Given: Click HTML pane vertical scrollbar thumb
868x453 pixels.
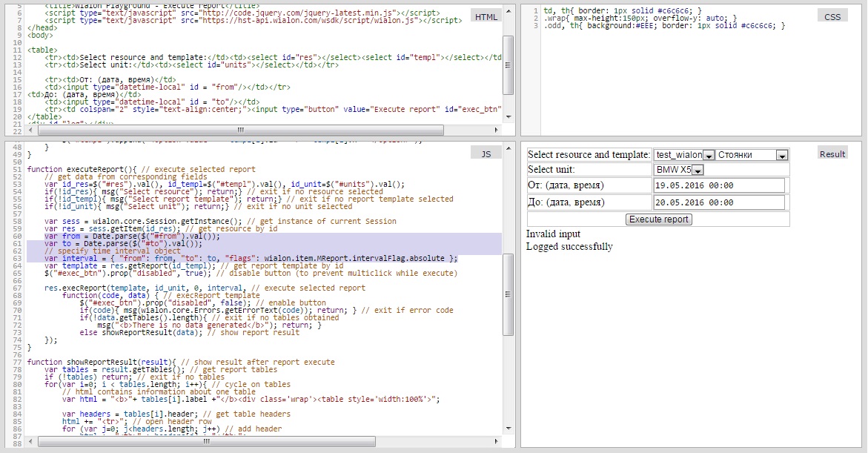Looking at the screenshot, I should 508,65.
